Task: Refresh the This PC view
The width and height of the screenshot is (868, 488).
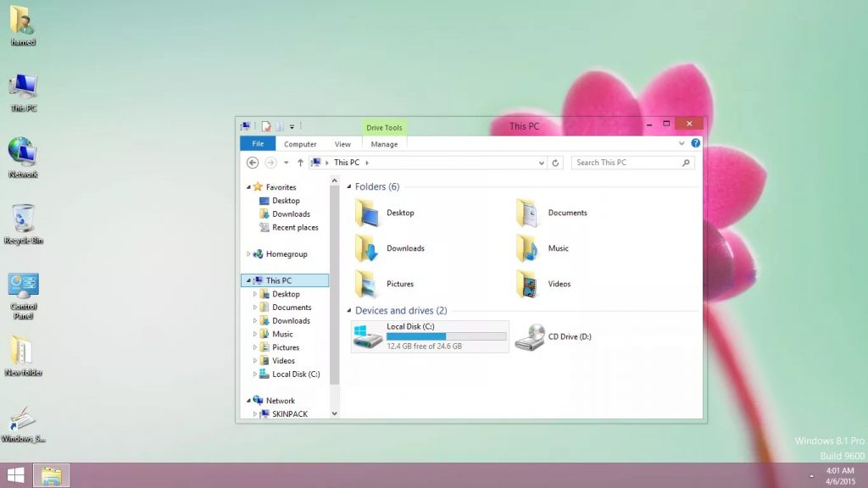Action: pos(555,163)
